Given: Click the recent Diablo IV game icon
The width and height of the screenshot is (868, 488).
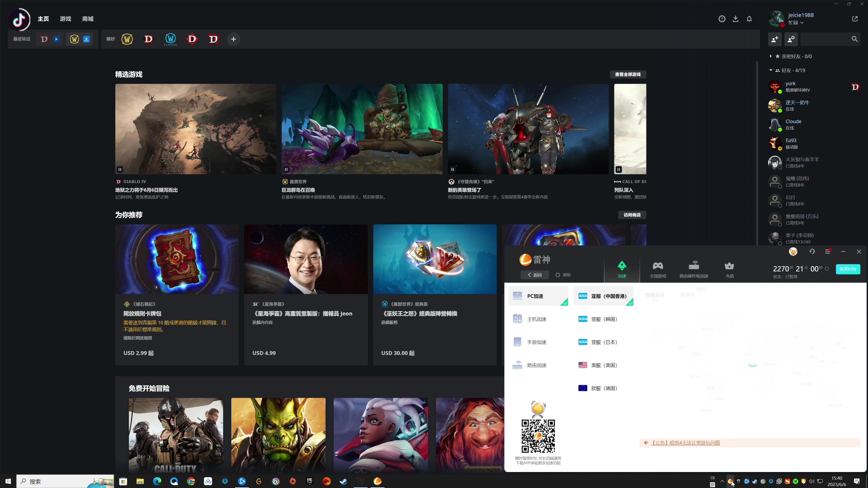Looking at the screenshot, I should point(44,39).
